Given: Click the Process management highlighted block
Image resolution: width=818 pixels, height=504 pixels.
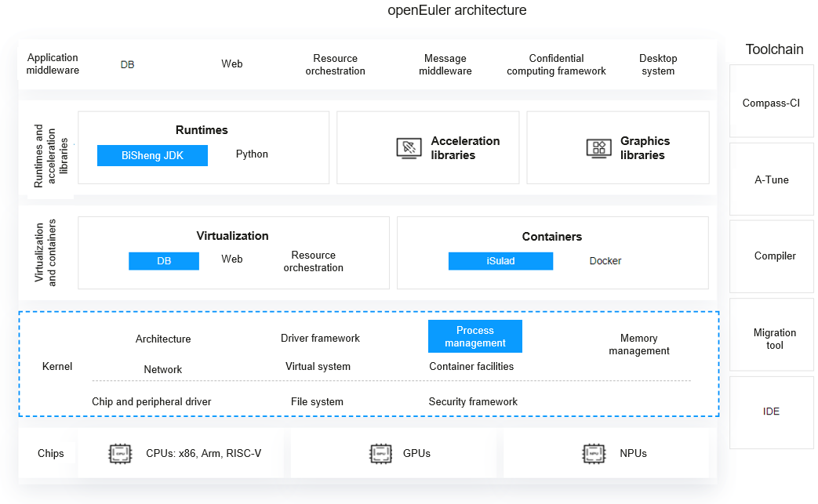Looking at the screenshot, I should 475,337.
